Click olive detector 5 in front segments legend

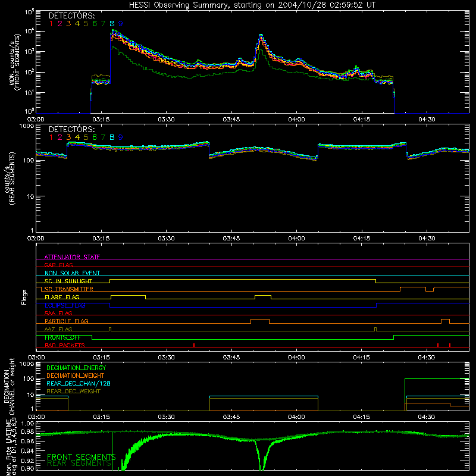86,24
